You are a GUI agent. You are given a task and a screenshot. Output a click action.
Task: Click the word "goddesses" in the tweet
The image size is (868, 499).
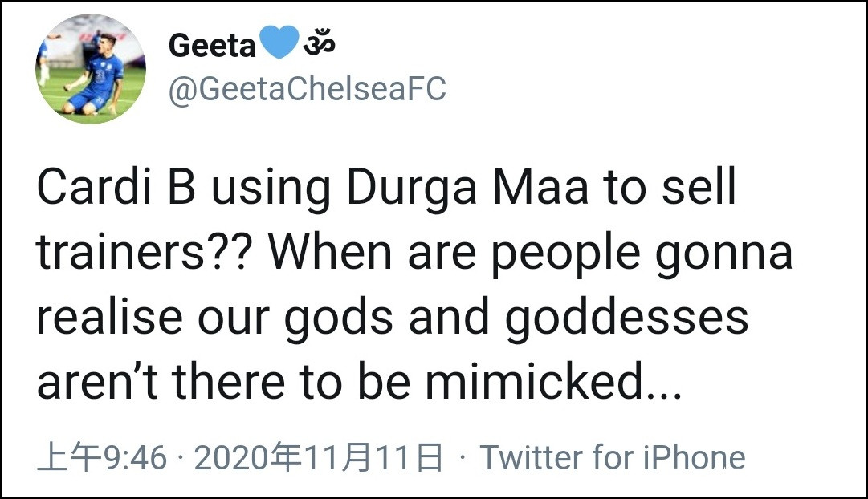click(x=626, y=317)
